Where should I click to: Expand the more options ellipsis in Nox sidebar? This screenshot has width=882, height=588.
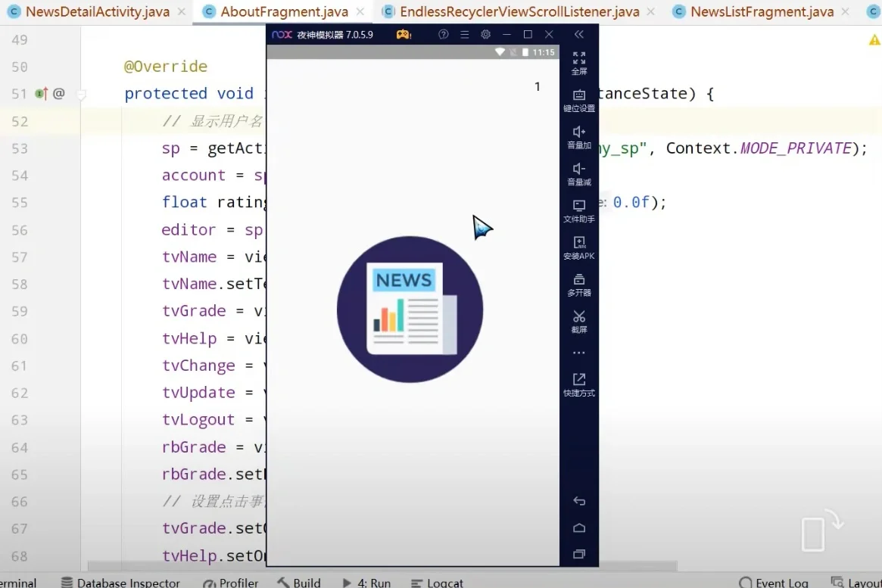[x=579, y=351]
